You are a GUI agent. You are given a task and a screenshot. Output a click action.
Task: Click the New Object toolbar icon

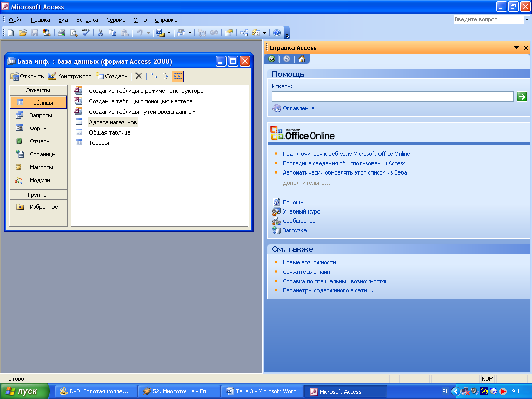pyautogui.click(x=256, y=33)
